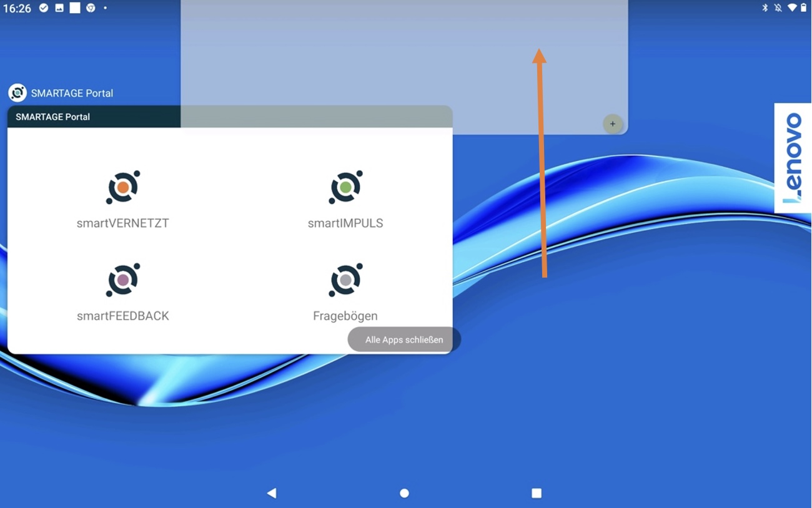Tap the image notification icon in status bar
The width and height of the screenshot is (812, 508).
point(59,8)
